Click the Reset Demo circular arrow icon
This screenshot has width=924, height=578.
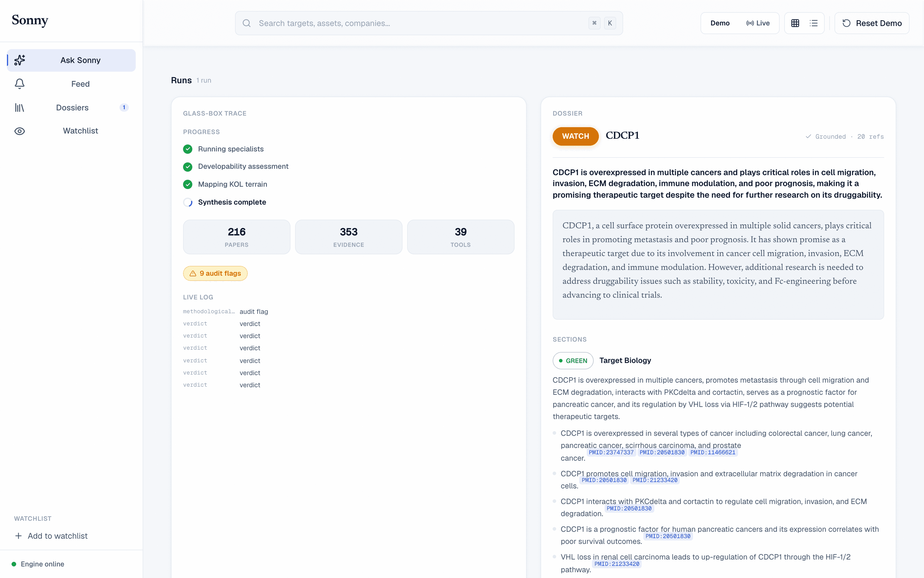point(847,23)
